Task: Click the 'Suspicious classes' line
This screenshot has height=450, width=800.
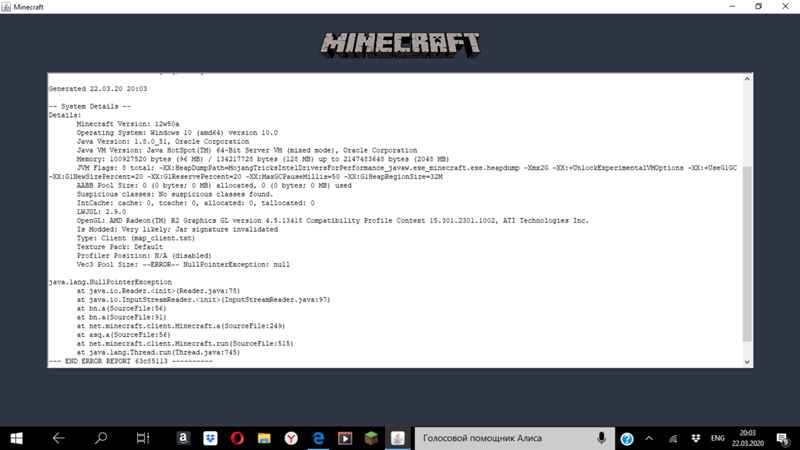Action: coord(175,194)
